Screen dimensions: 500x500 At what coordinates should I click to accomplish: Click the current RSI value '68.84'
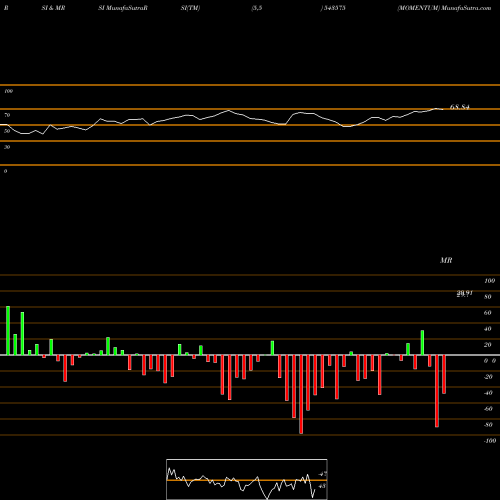pyautogui.click(x=460, y=107)
